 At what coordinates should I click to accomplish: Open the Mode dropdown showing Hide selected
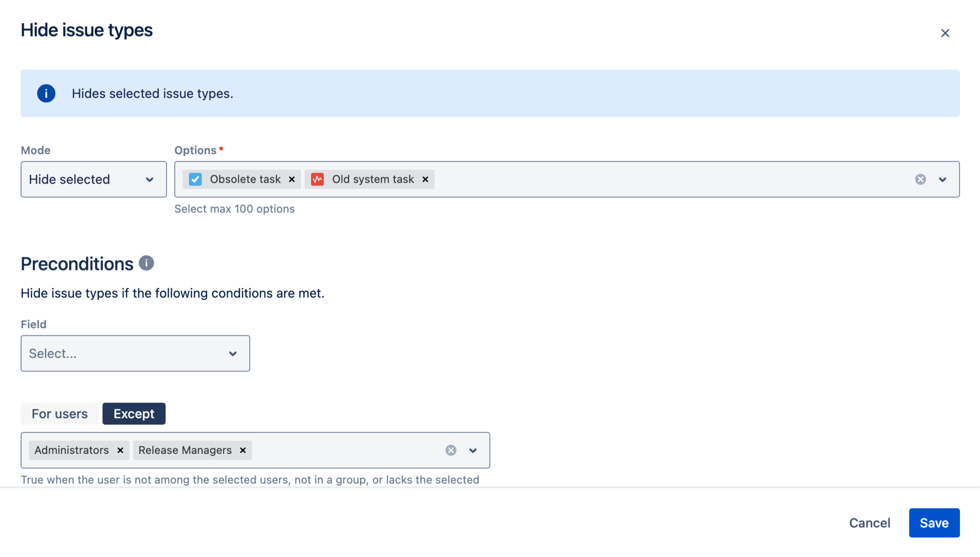(94, 179)
